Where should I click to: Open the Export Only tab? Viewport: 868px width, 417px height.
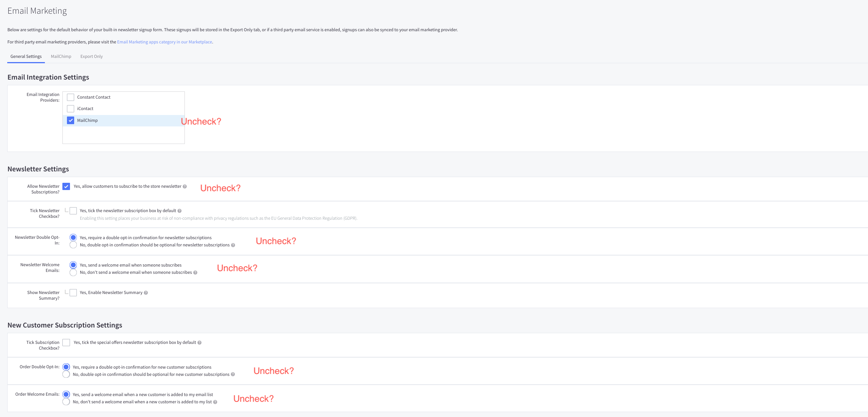(91, 56)
